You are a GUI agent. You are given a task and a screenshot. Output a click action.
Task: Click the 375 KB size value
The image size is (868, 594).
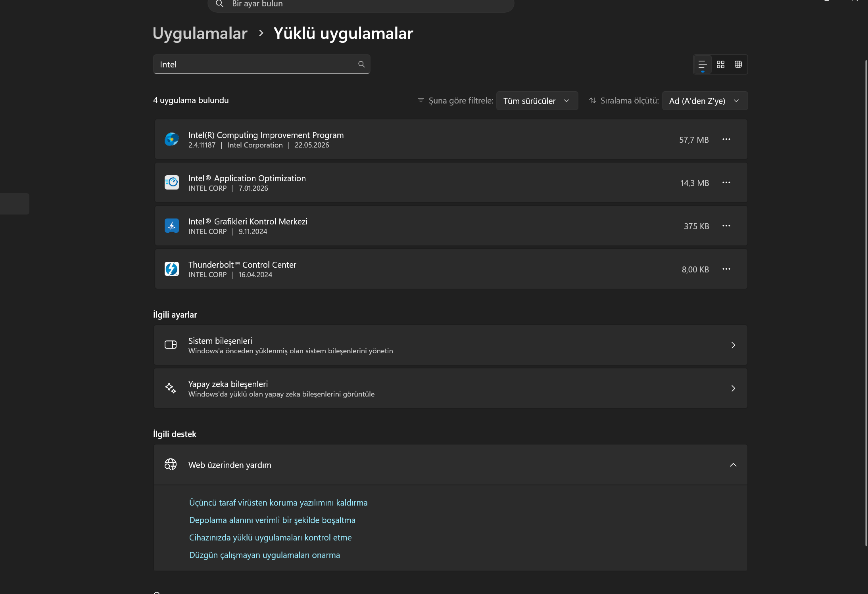[x=696, y=226]
